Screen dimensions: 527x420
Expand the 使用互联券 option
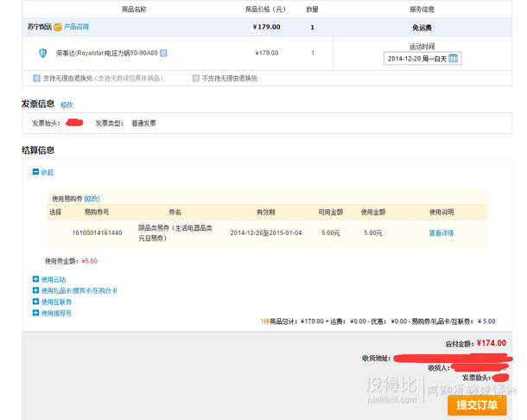[35, 302]
